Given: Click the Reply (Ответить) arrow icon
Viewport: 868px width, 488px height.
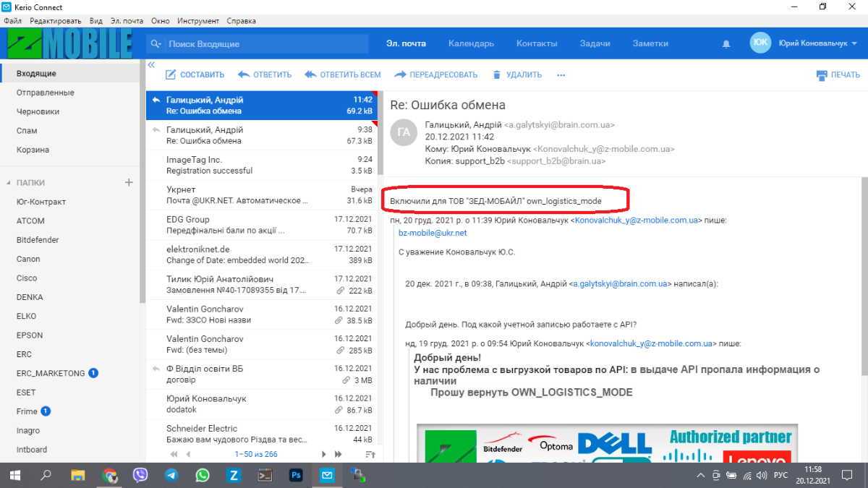Looking at the screenshot, I should [244, 74].
